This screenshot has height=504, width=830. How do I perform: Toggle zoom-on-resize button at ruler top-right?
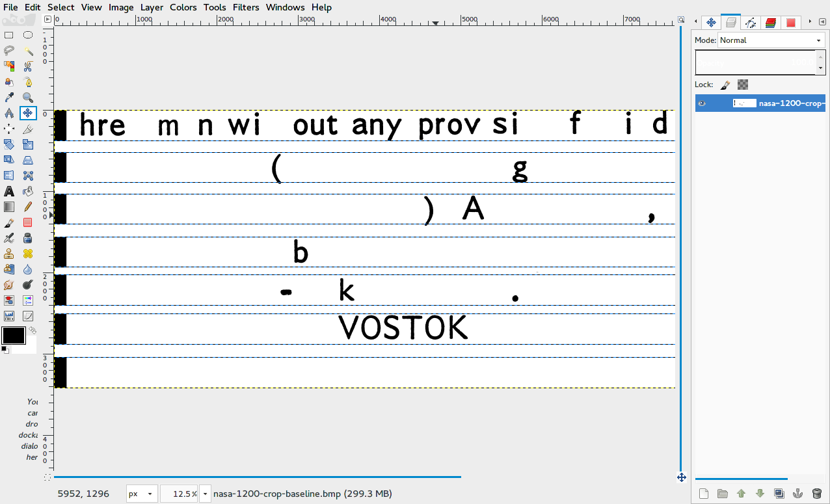click(681, 20)
